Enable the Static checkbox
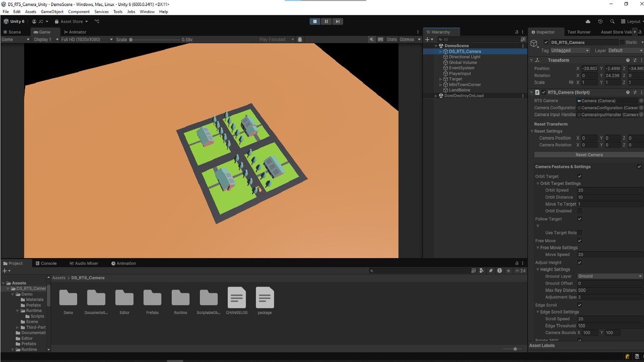 [x=622, y=42]
